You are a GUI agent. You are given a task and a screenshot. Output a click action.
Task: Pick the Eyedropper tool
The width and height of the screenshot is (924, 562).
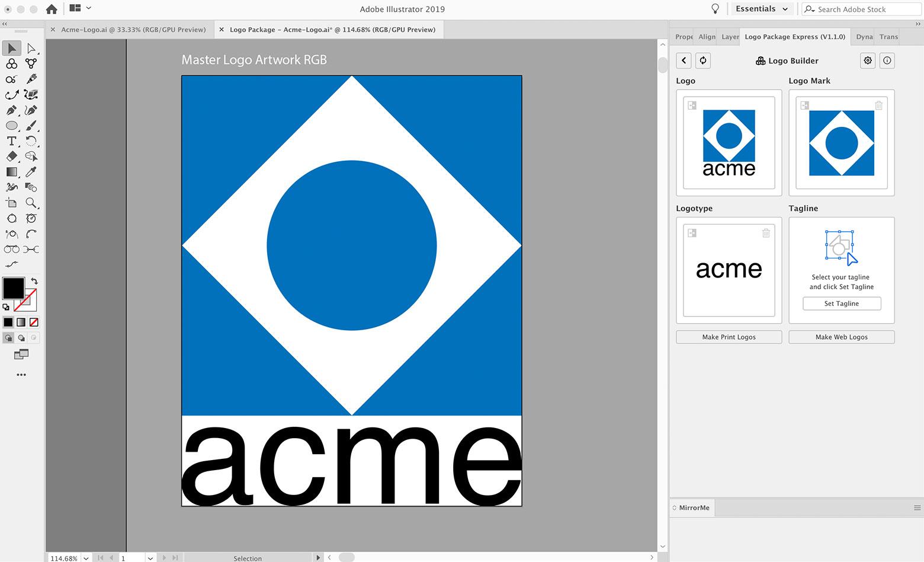coord(31,172)
